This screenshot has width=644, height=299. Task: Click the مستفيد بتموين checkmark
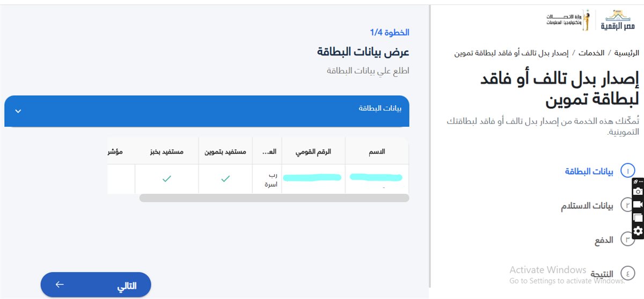coord(225,179)
